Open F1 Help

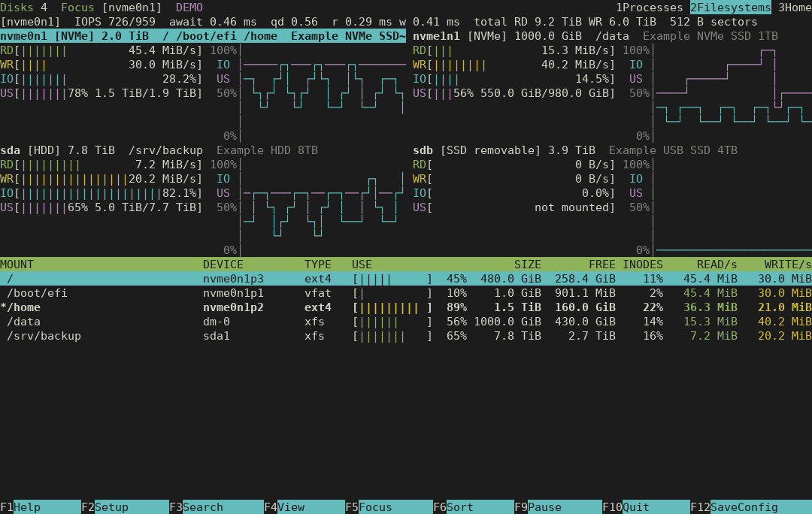coord(41,506)
